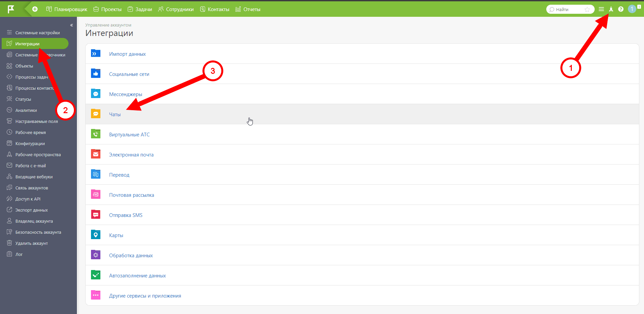Select Интеграции in sidebar
Viewport: 644px width, 314px height.
coord(35,44)
